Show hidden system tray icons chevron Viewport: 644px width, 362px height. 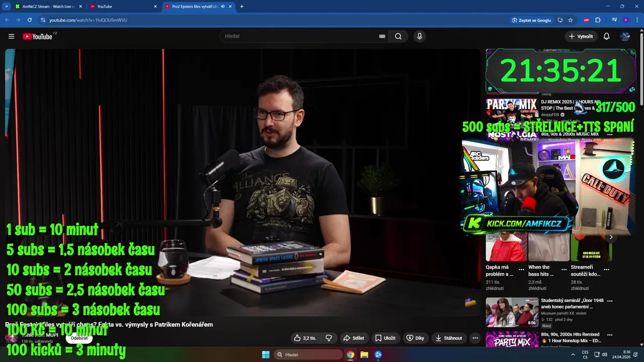[x=573, y=354]
